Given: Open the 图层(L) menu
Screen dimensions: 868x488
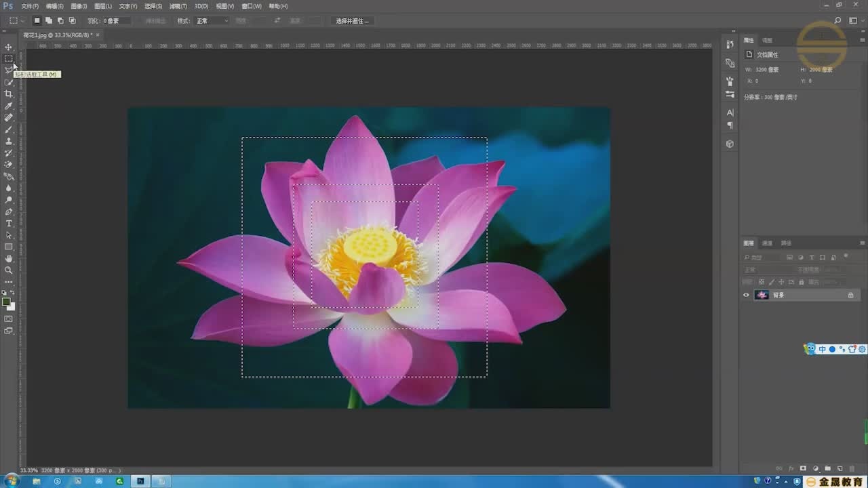Looking at the screenshot, I should click(x=102, y=6).
